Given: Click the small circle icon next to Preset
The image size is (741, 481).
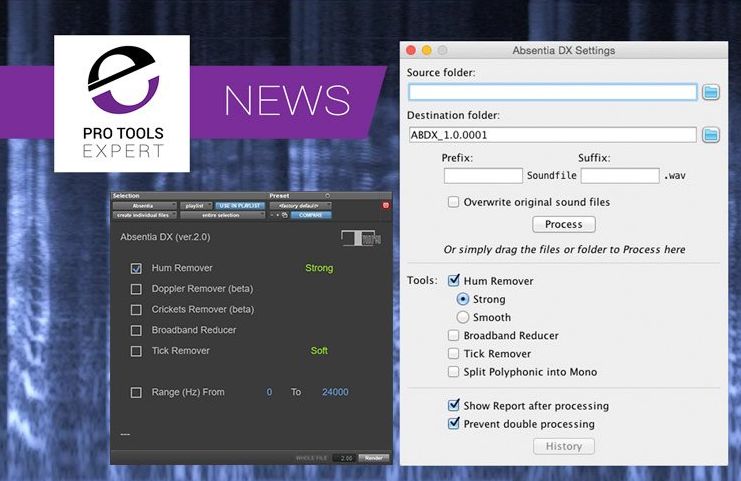Looking at the screenshot, I should coord(327,195).
